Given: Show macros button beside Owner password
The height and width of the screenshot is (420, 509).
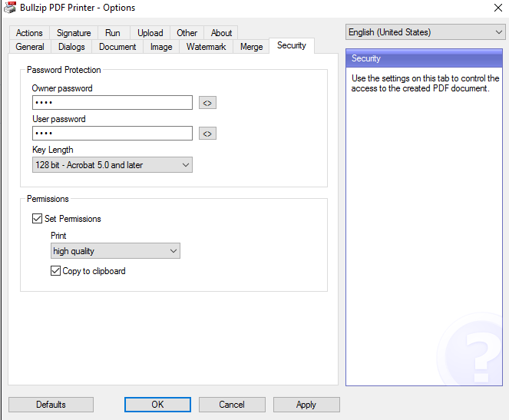Looking at the screenshot, I should [207, 103].
